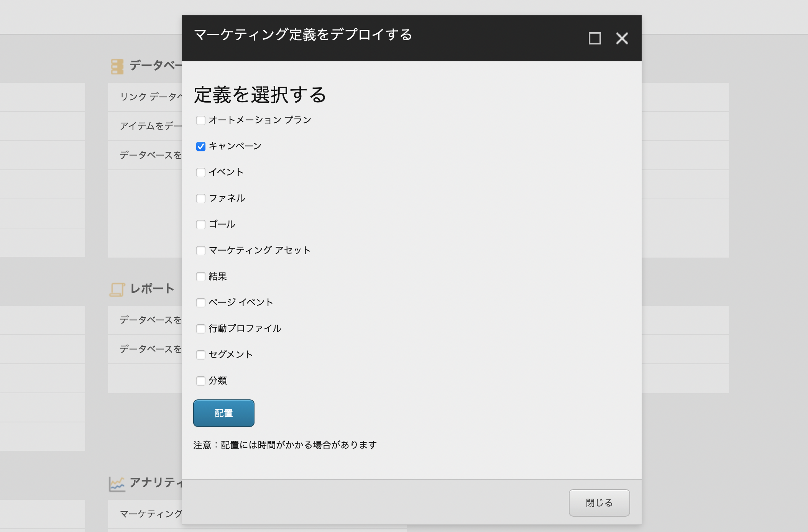Select the ファネル checkbox
Viewport: 808px width, 532px height.
(x=201, y=199)
